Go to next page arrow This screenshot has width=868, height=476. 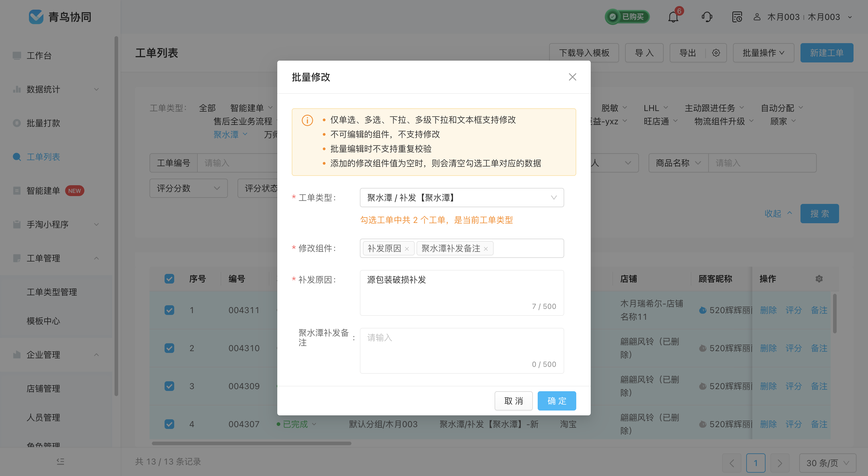[x=780, y=463]
